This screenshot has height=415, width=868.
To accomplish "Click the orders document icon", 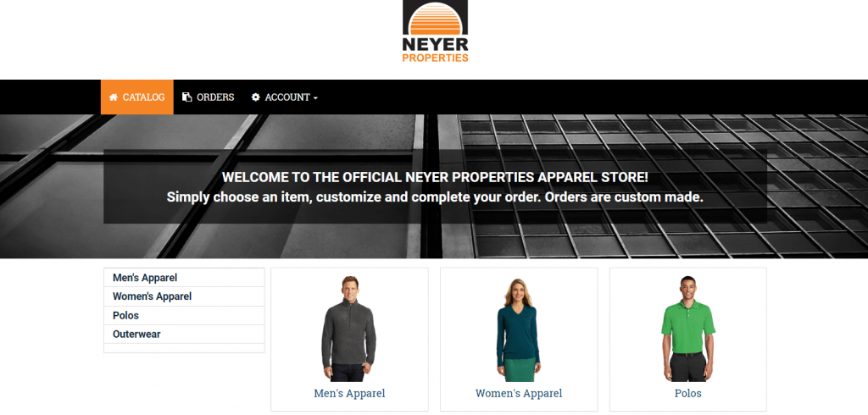I will point(187,97).
